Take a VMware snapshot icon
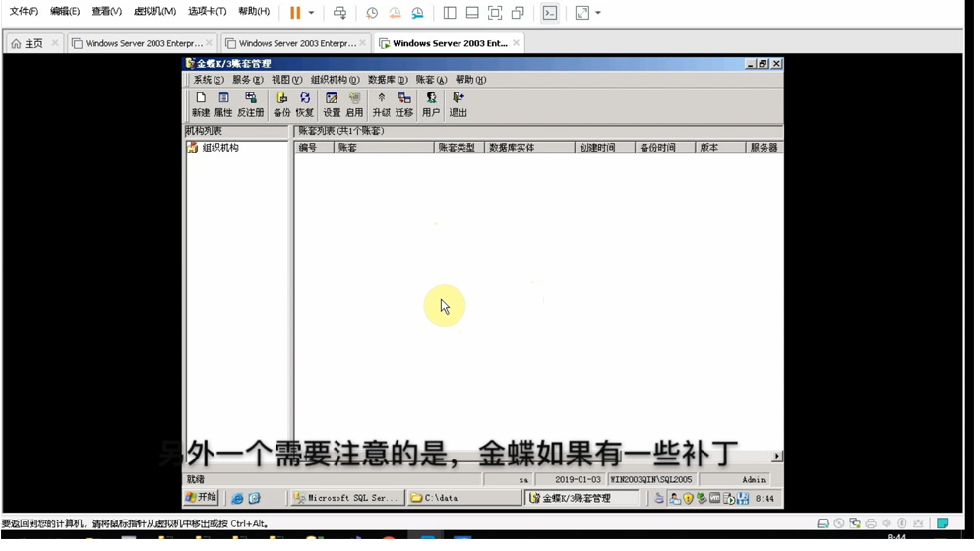980x551 pixels. pyautogui.click(x=372, y=13)
